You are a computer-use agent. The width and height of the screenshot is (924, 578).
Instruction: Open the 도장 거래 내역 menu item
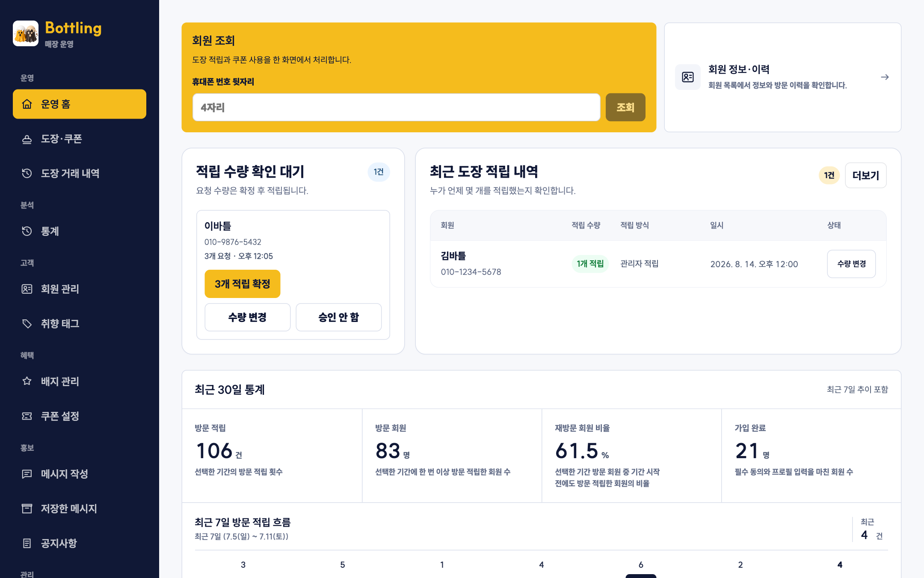[x=80, y=173]
